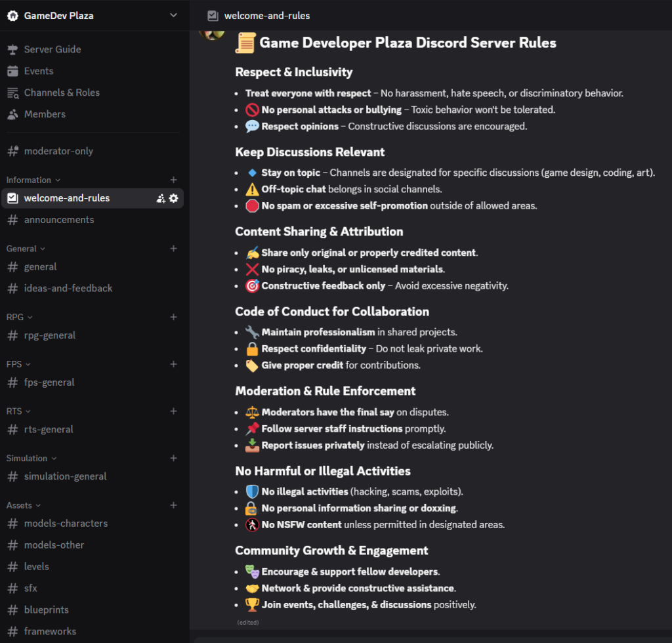Image resolution: width=672 pixels, height=643 pixels.
Task: Click pushpin emoji before Follow server staff instructions
Action: click(252, 429)
